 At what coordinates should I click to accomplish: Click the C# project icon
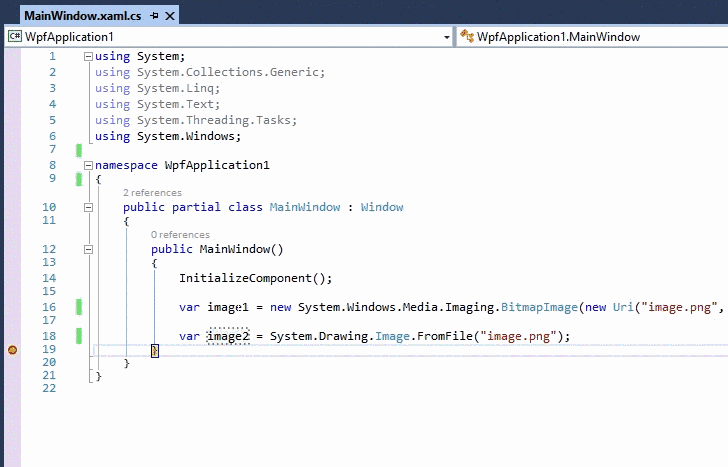pyautogui.click(x=15, y=36)
